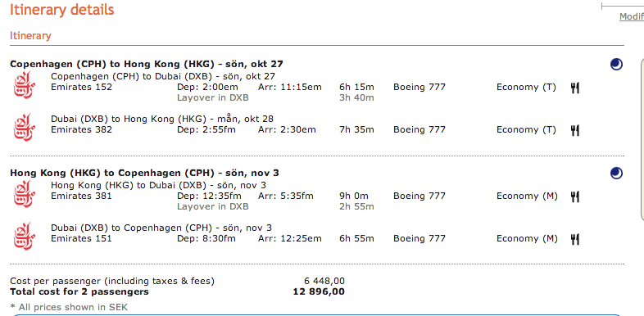The image size is (644, 316).
Task: Select the Itinerary section heading
Action: (x=30, y=36)
